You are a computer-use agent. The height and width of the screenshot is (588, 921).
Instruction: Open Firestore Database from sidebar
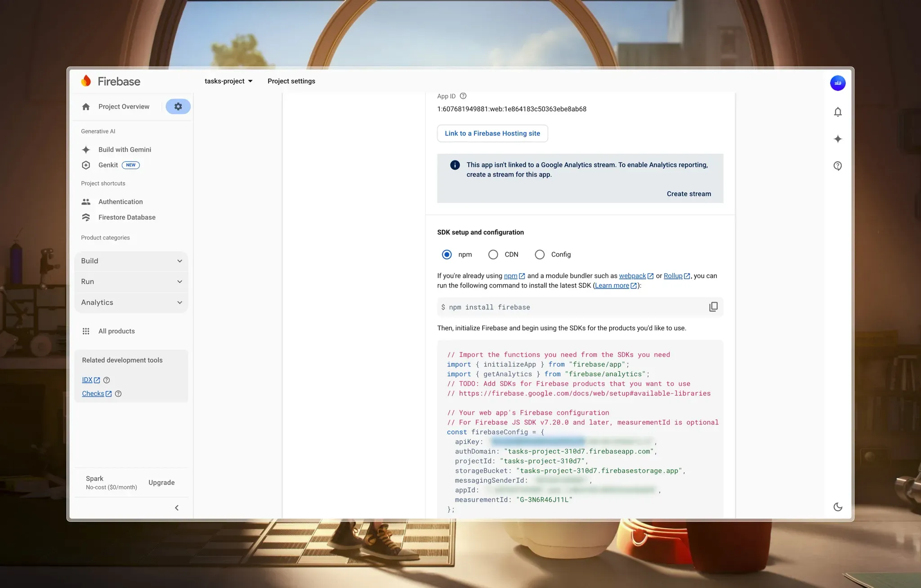[127, 217]
